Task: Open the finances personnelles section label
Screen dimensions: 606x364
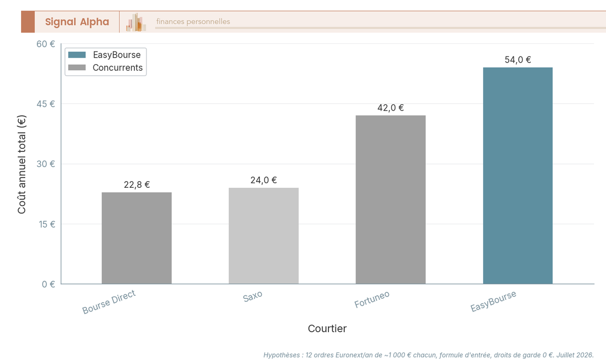Action: [193, 22]
